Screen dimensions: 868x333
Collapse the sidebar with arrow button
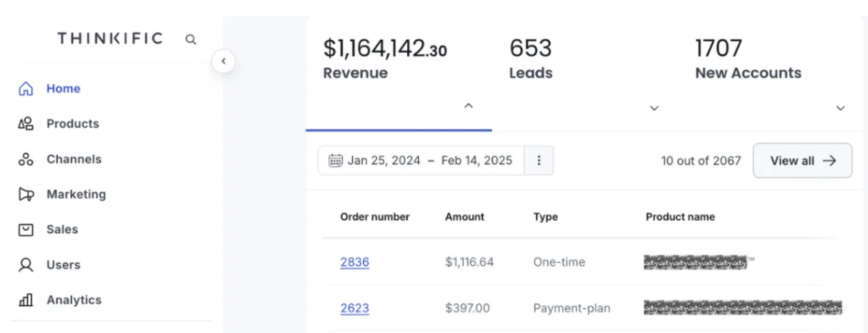[x=224, y=62]
